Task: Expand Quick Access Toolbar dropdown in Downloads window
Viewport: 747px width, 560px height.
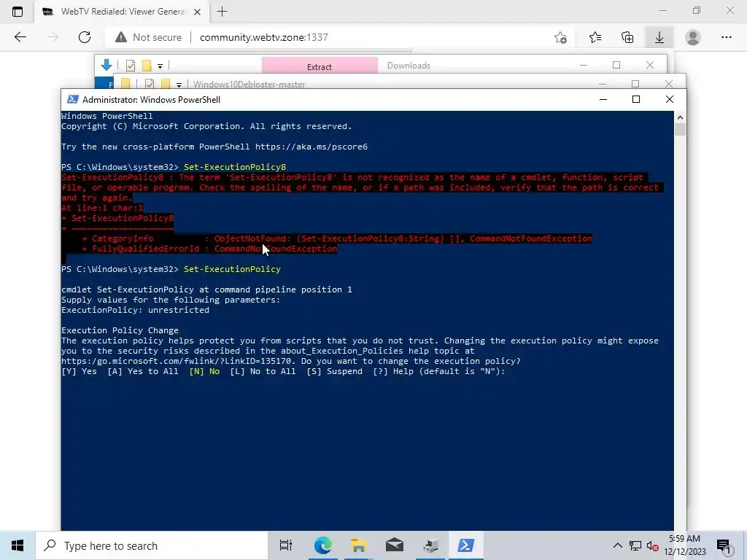Action: (x=160, y=66)
